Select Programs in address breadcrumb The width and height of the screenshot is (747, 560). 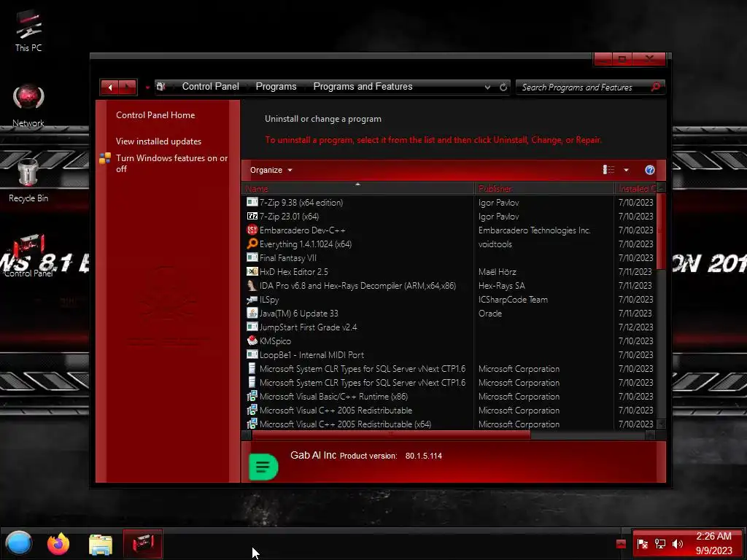tap(276, 87)
